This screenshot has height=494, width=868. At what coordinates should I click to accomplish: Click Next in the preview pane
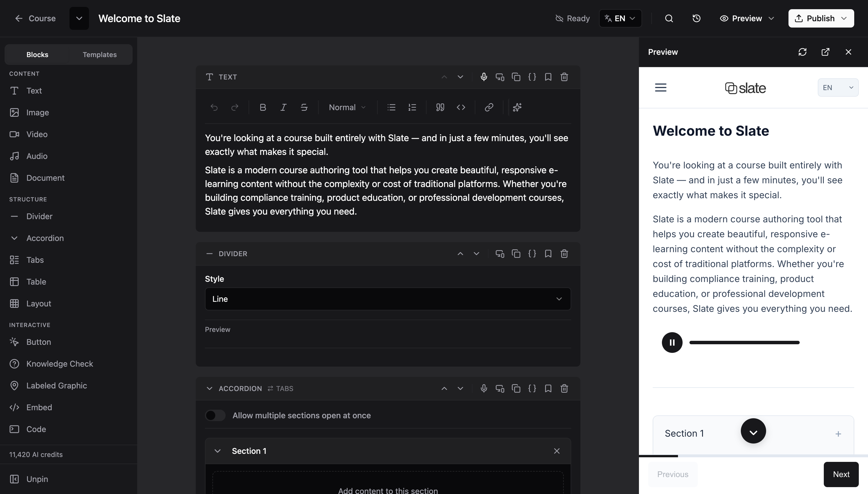[x=841, y=474]
